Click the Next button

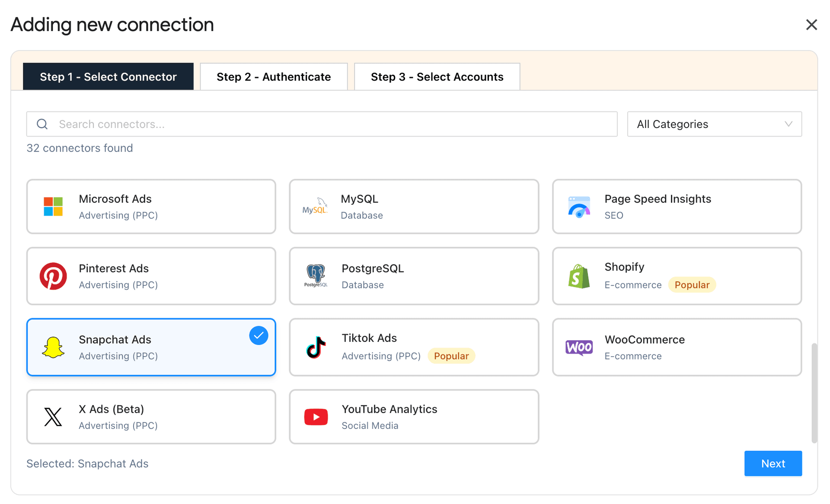click(x=773, y=463)
